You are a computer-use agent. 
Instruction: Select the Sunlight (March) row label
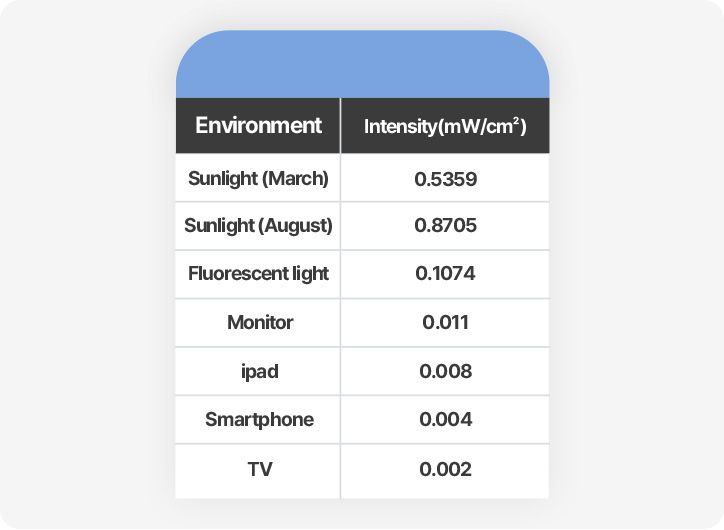[x=258, y=179]
